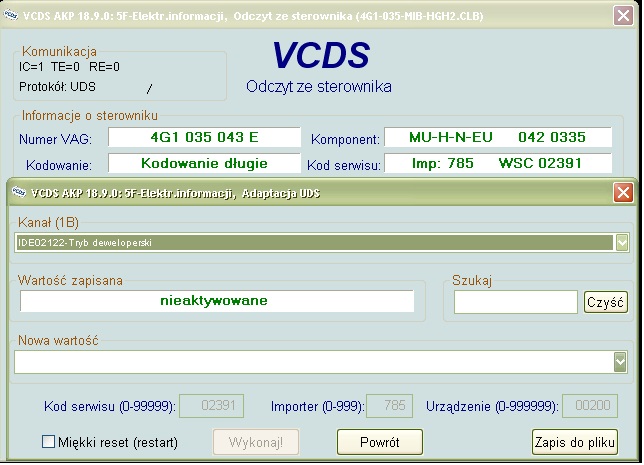This screenshot has width=644, height=465.
Task: Click the Powrót button
Action: coord(380,442)
